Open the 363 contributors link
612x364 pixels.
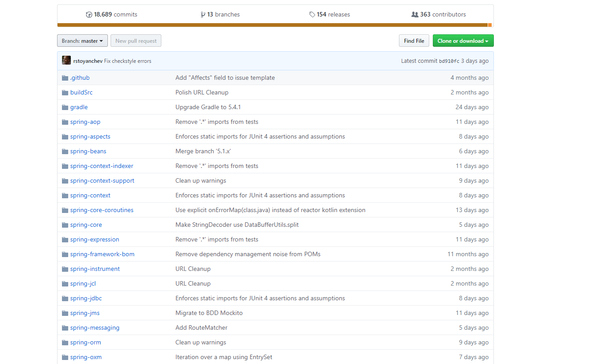click(439, 15)
